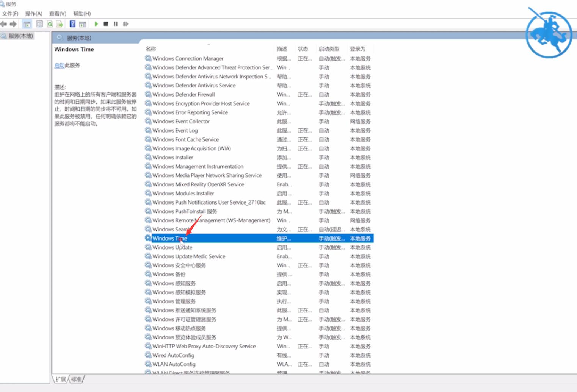Sort by the 描述 column header
Screen dimensions: 577x392
(282, 49)
